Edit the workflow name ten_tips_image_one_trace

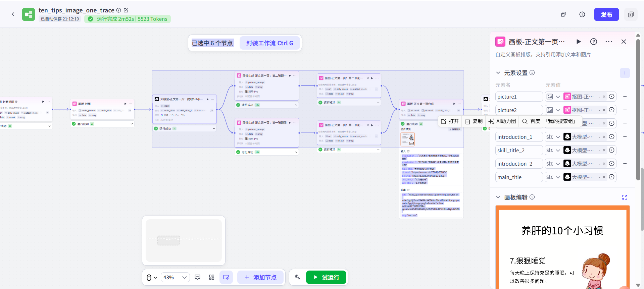click(126, 10)
